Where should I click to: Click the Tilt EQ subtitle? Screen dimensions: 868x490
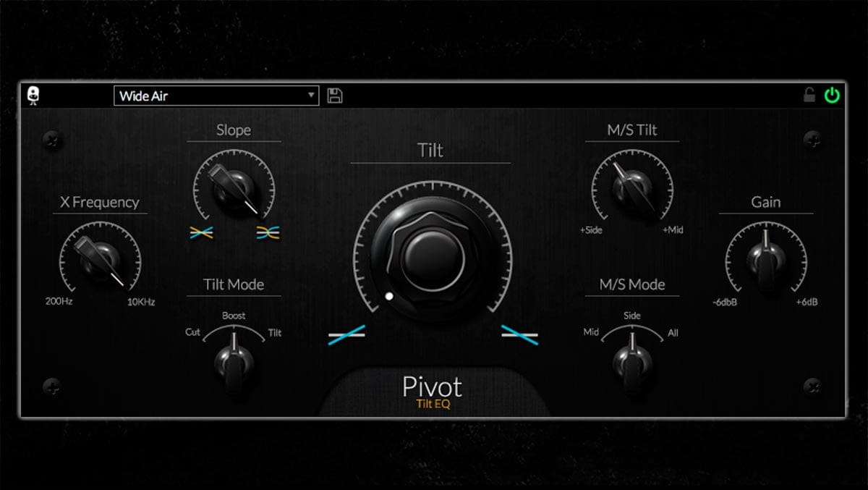point(433,405)
